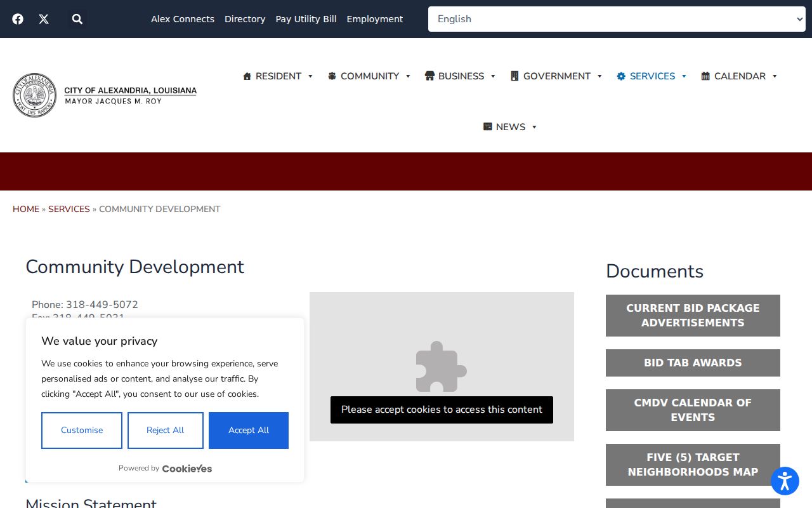This screenshot has height=508, width=812.
Task: Click the house icon beside Resident
Action: pyautogui.click(x=247, y=76)
